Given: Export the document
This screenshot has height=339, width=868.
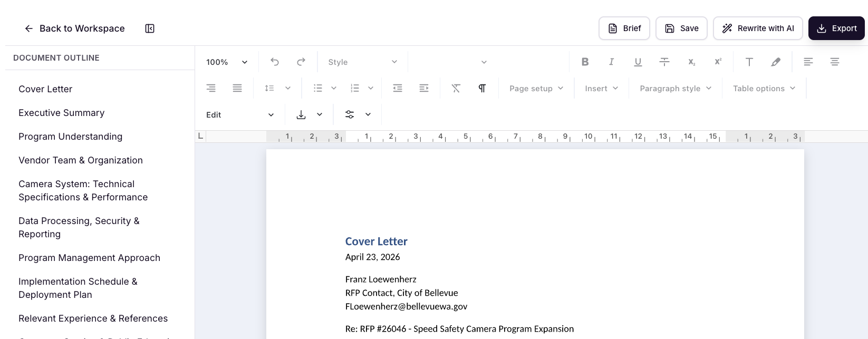Looking at the screenshot, I should pyautogui.click(x=836, y=28).
